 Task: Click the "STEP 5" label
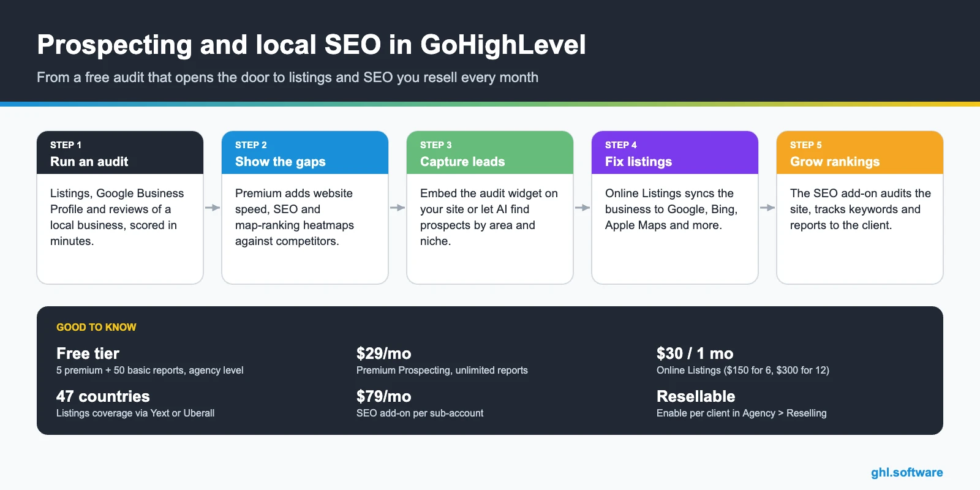pos(805,145)
